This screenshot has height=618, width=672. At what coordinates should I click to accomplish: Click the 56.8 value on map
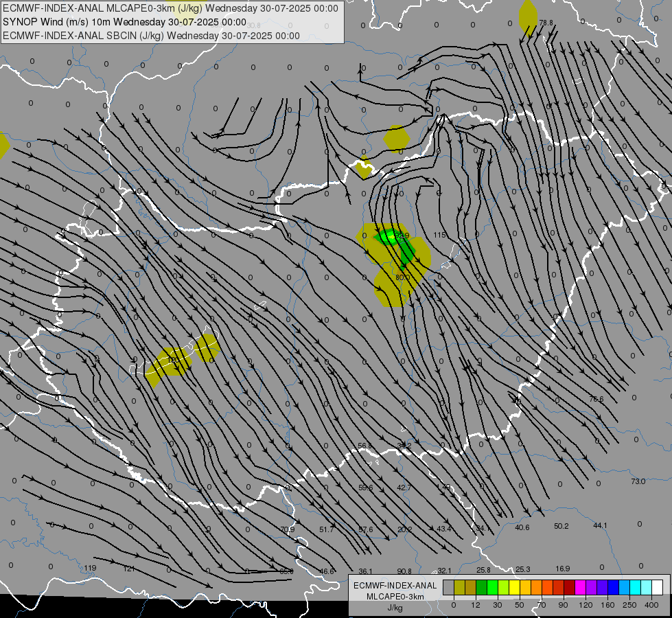coord(364,446)
